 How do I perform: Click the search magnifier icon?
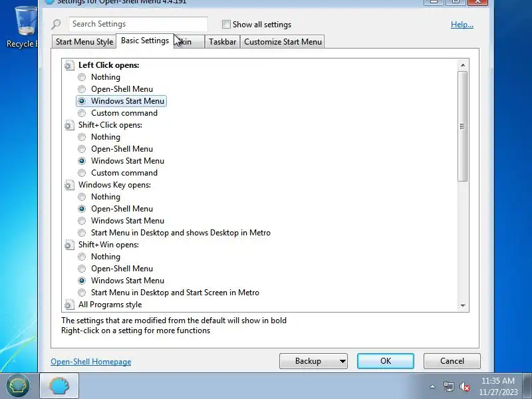pyautogui.click(x=56, y=24)
